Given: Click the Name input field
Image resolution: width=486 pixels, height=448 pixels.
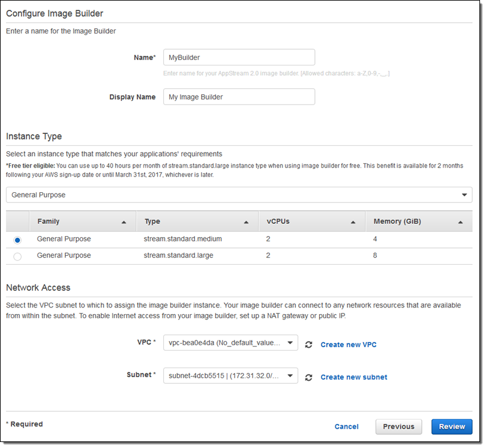Looking at the screenshot, I should click(239, 58).
